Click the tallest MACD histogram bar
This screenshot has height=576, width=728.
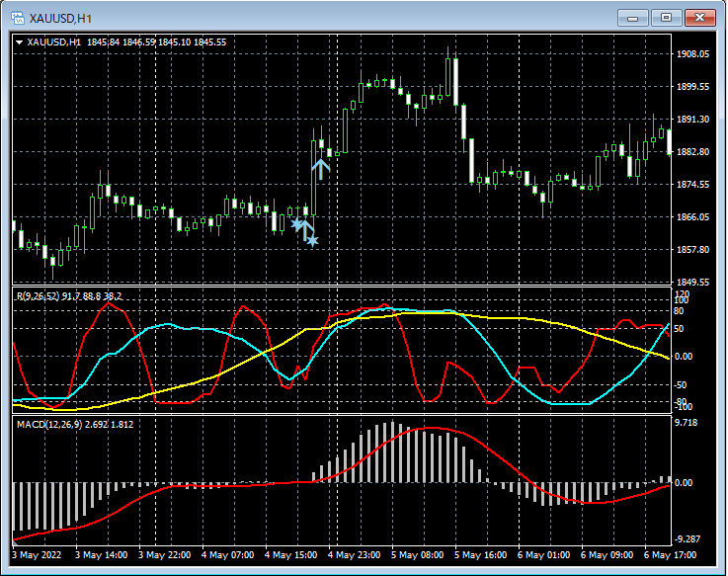tap(392, 453)
